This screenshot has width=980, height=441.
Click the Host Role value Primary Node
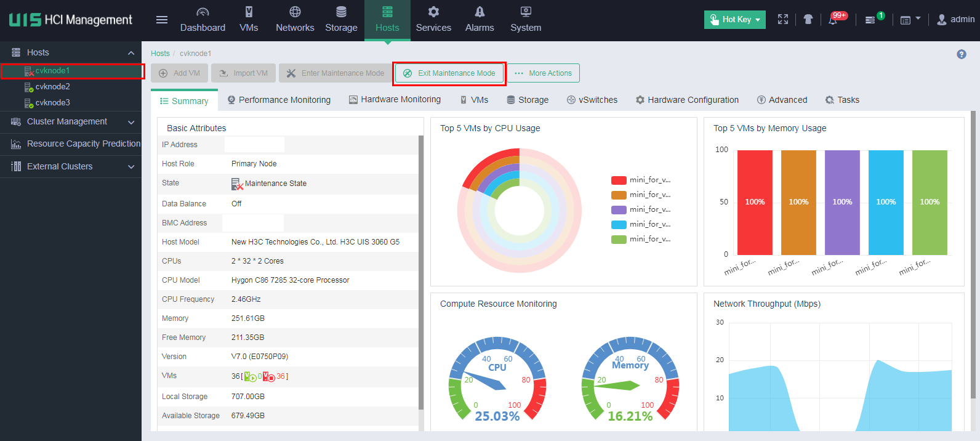coord(254,164)
